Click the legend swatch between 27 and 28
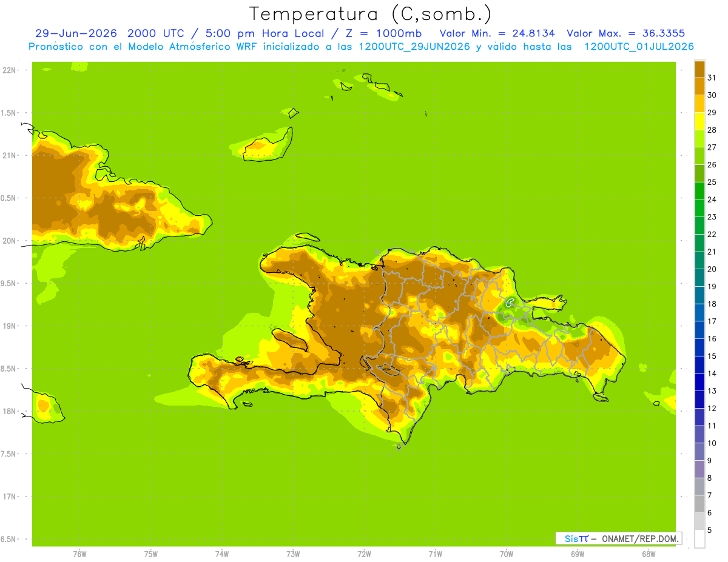Image resolution: width=728 pixels, height=562 pixels. 699,138
